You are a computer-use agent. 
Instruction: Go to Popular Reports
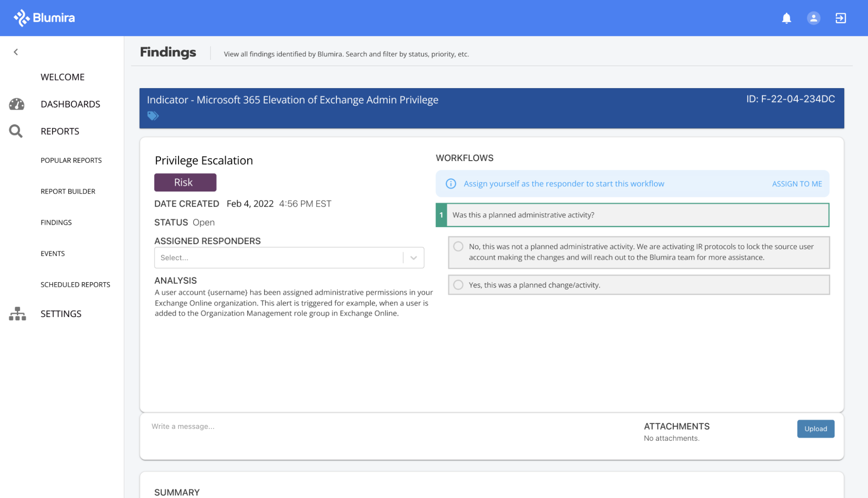click(x=71, y=160)
